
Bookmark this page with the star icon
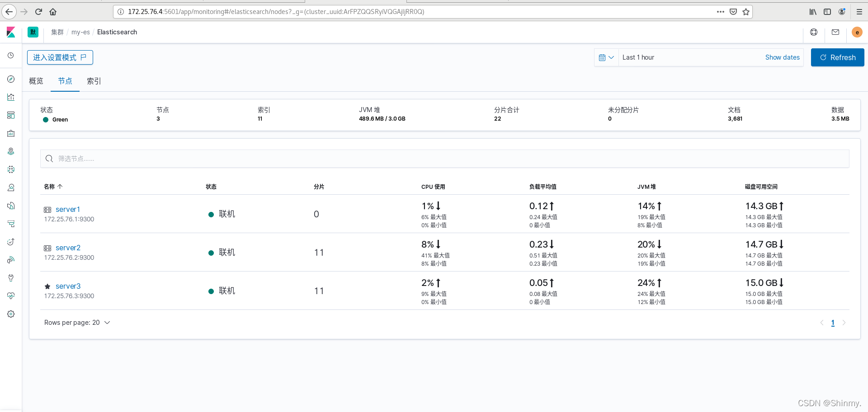(x=746, y=12)
